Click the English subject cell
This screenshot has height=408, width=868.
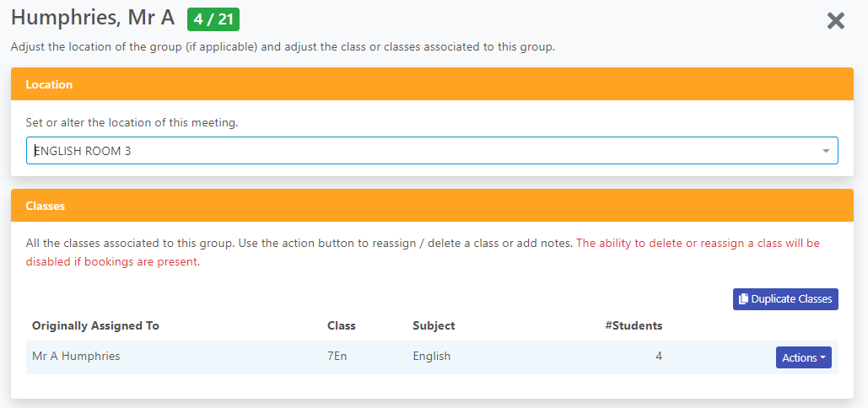coord(432,356)
